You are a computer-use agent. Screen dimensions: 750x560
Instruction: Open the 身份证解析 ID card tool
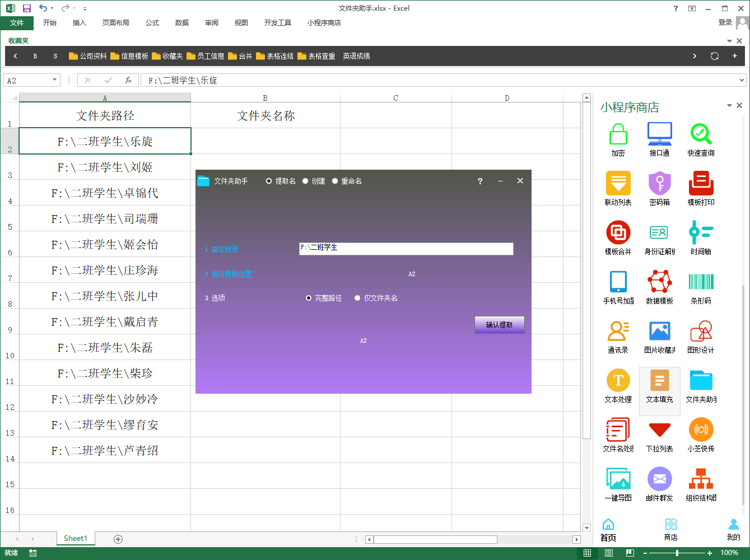tap(659, 238)
